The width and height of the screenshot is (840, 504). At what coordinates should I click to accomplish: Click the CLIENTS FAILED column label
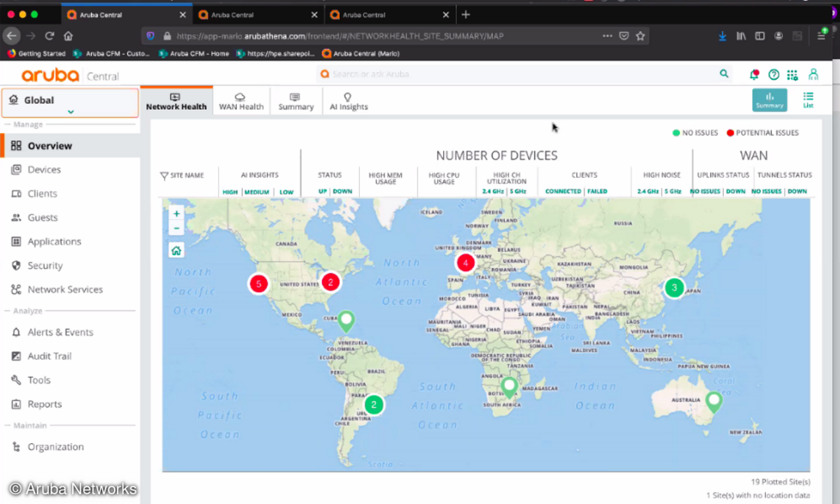click(x=597, y=191)
